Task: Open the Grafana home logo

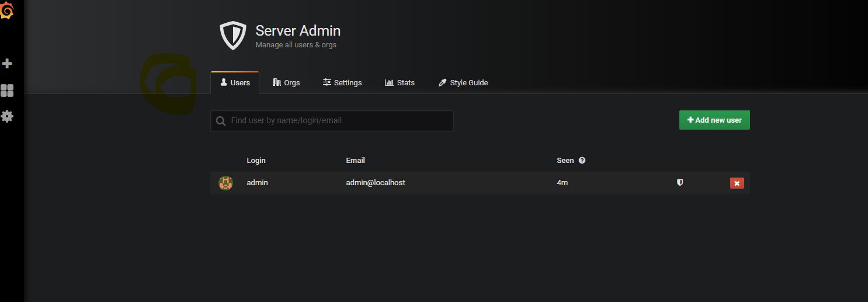Action: 6,10
